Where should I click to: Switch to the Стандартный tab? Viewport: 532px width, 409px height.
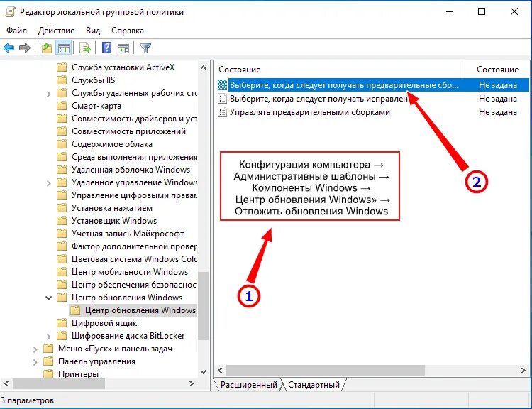click(314, 385)
